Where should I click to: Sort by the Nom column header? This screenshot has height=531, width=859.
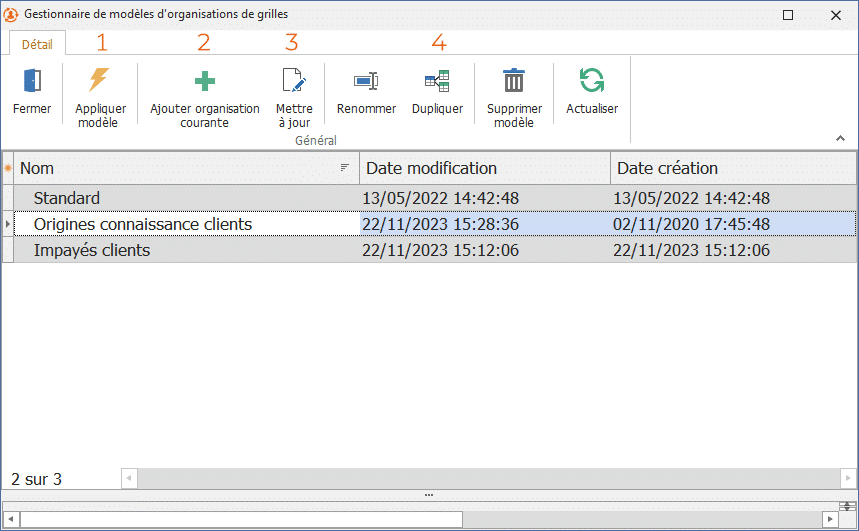point(180,168)
